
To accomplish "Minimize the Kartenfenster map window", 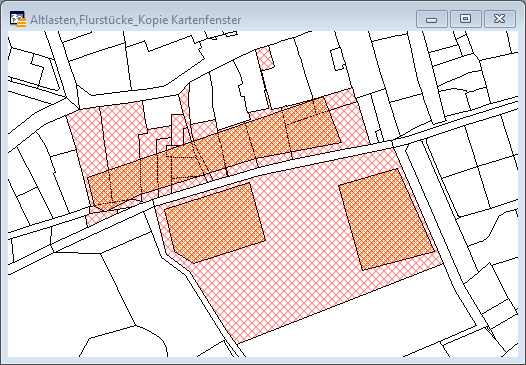I will tap(431, 19).
